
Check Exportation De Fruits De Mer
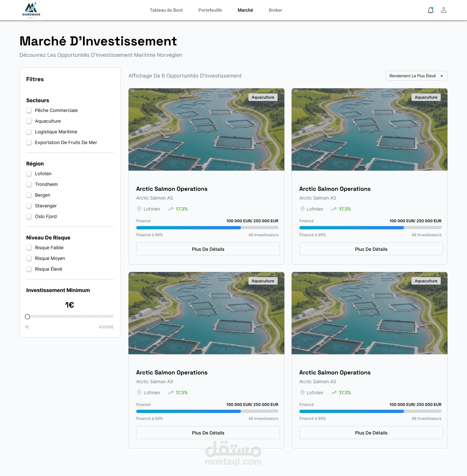tap(29, 142)
